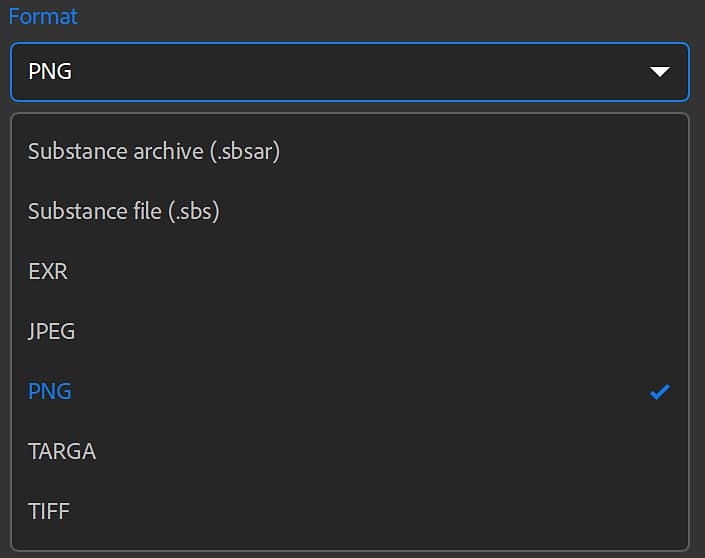Select Substance archive (.sbsar) format
The height and width of the screenshot is (558, 705).
point(153,151)
